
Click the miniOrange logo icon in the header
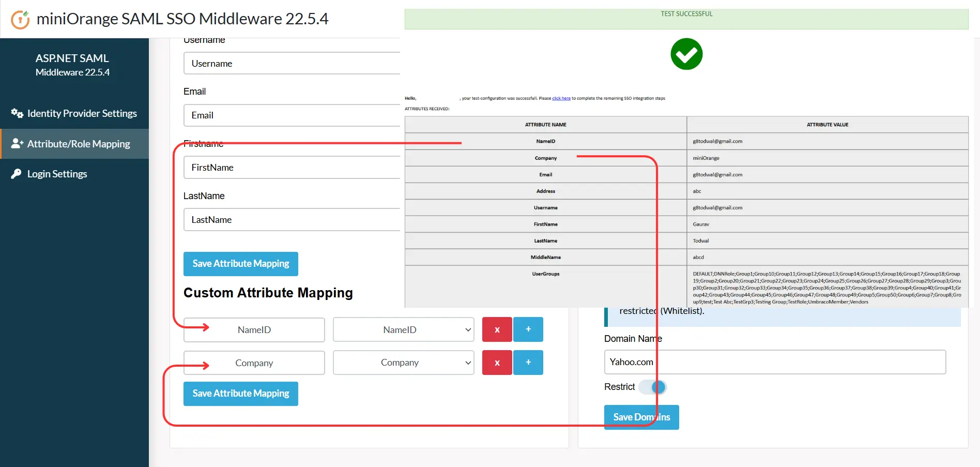tap(19, 19)
